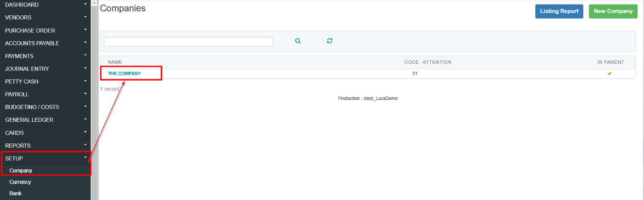Open the CARDS menu
Viewport: 644px width, 200px height.
click(x=14, y=133)
